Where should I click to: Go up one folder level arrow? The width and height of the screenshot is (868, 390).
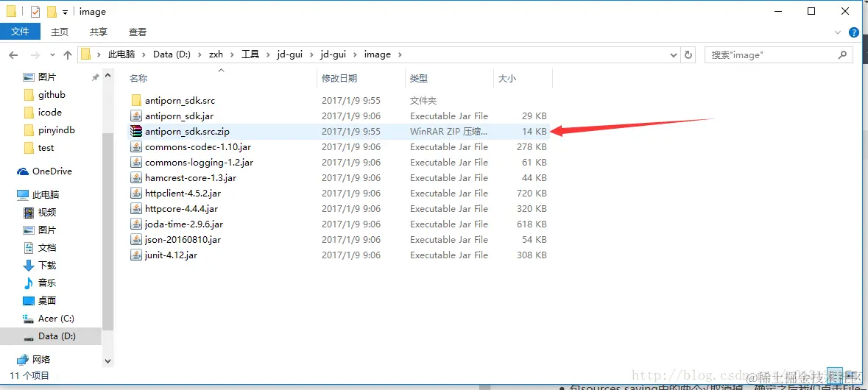(x=68, y=54)
